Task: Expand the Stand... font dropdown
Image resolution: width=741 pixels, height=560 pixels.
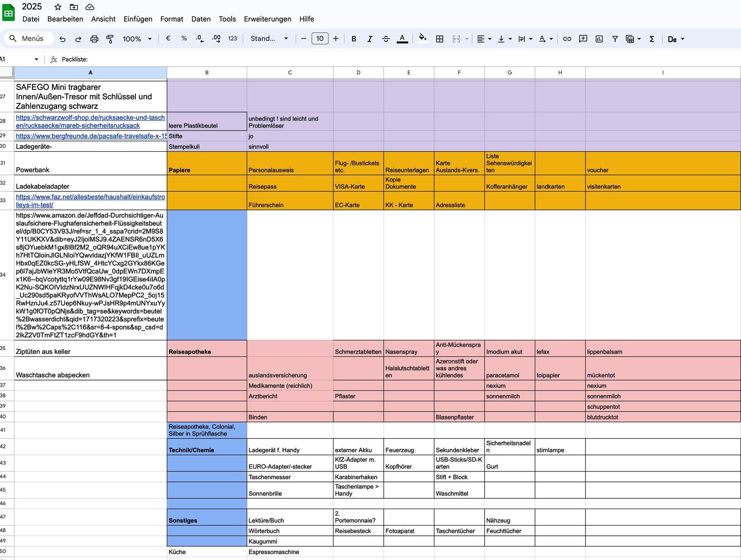Action: pyautogui.click(x=269, y=39)
